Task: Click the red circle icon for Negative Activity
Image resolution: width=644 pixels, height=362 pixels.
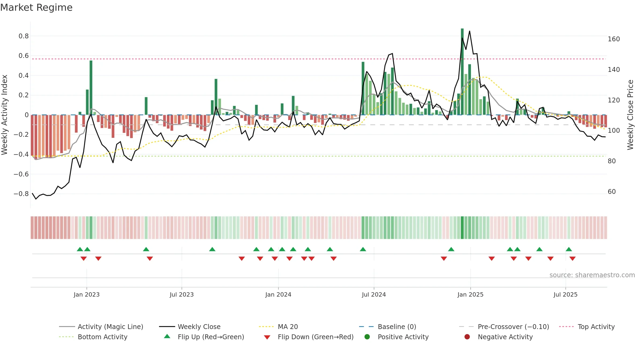Action: pyautogui.click(x=467, y=337)
